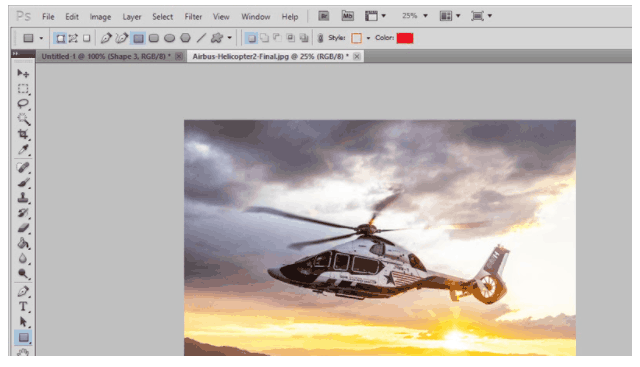Open the Filter menu
The width and height of the screenshot is (640, 367).
click(x=193, y=17)
